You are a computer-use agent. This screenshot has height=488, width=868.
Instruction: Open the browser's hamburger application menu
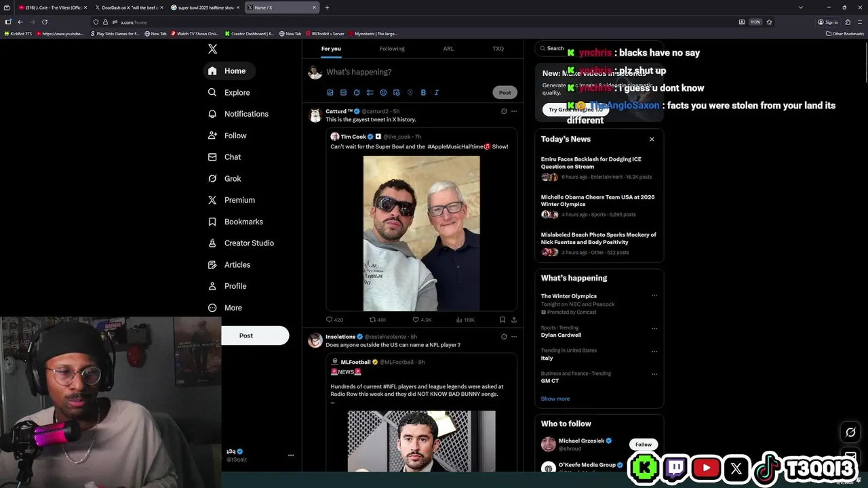(x=860, y=22)
